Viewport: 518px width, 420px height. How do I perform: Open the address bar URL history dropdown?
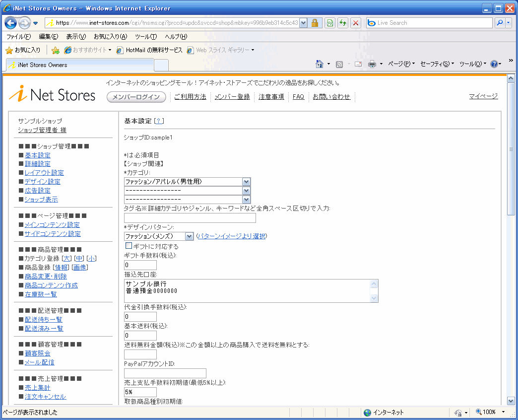pos(303,23)
